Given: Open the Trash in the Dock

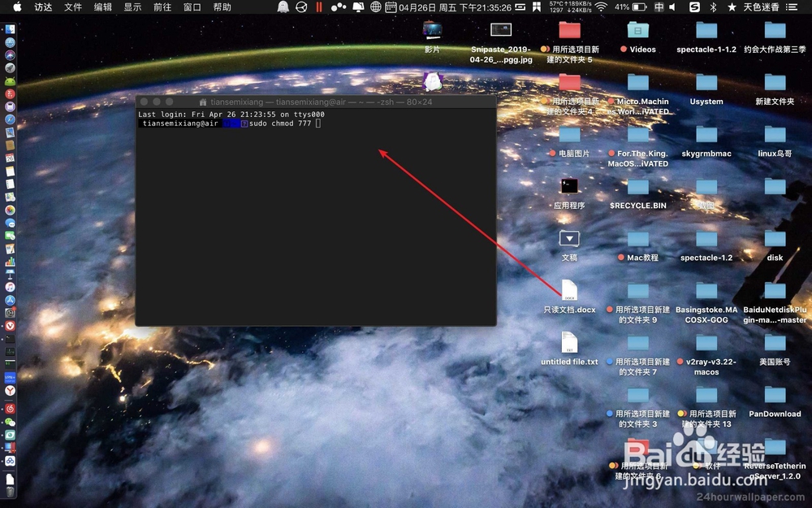Looking at the screenshot, I should [10, 491].
